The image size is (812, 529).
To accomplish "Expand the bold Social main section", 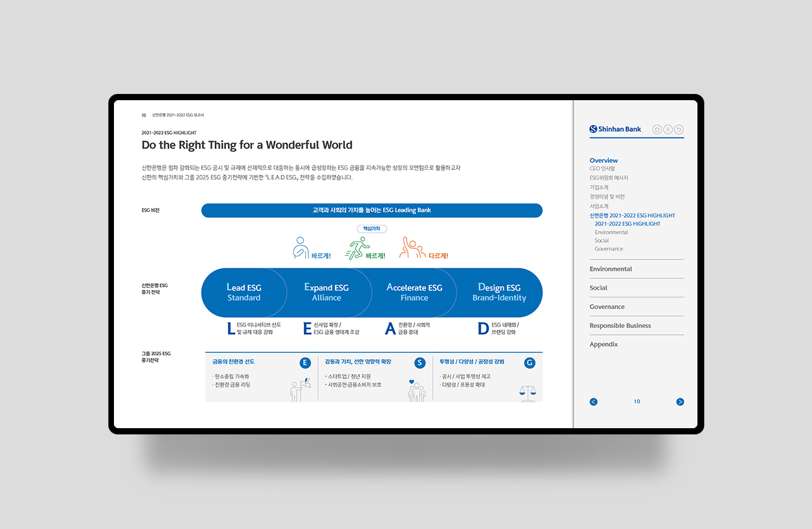I will pos(598,288).
